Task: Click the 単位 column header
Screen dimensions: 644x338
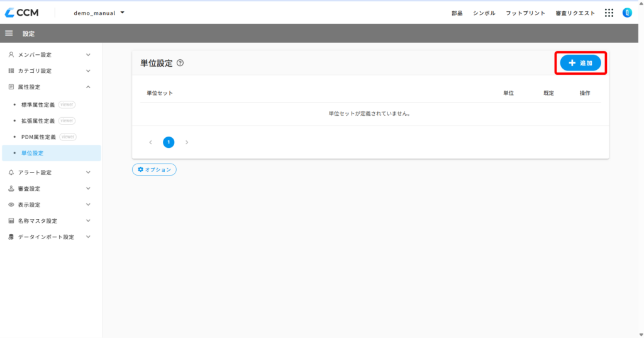Action: pos(508,93)
